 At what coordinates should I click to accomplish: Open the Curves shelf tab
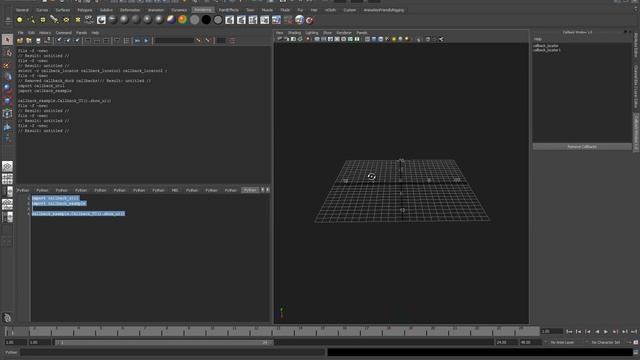[x=42, y=10]
